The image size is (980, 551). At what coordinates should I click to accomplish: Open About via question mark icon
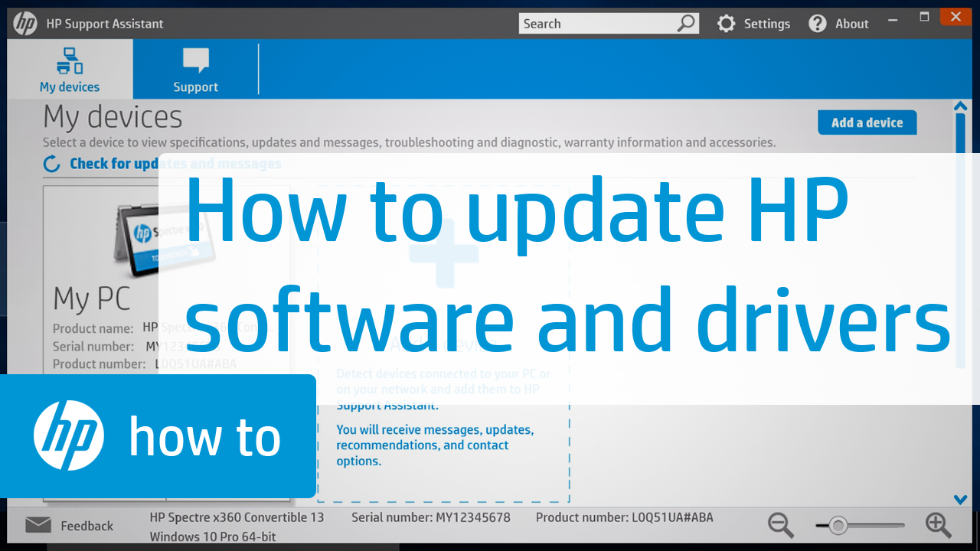(x=818, y=24)
